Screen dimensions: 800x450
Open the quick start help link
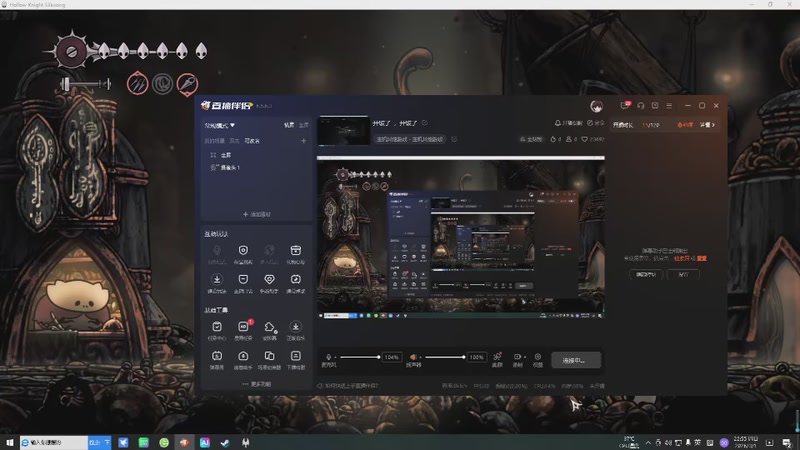[348, 386]
